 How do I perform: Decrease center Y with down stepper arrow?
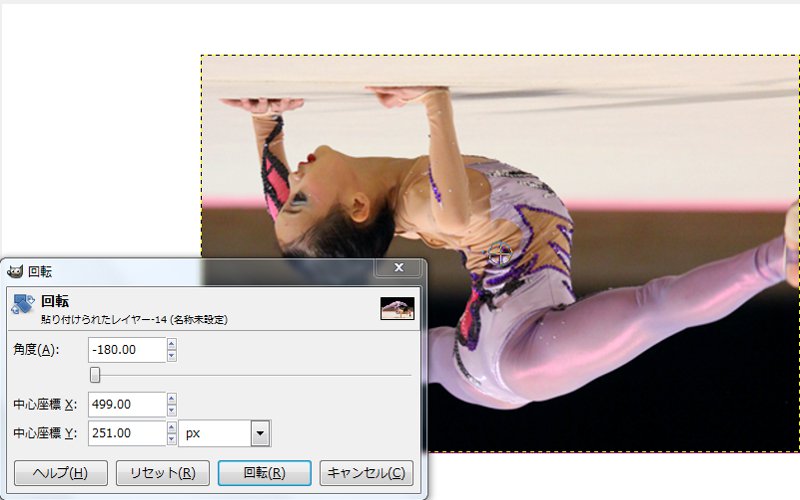coord(172,439)
